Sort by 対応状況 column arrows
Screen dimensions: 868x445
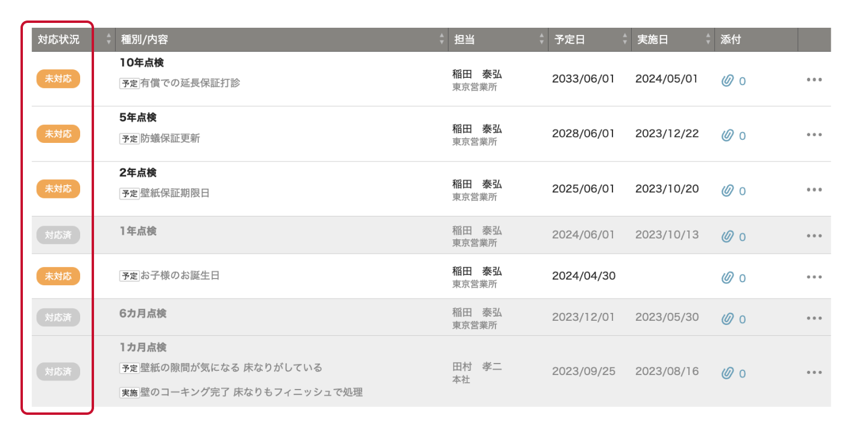point(109,40)
